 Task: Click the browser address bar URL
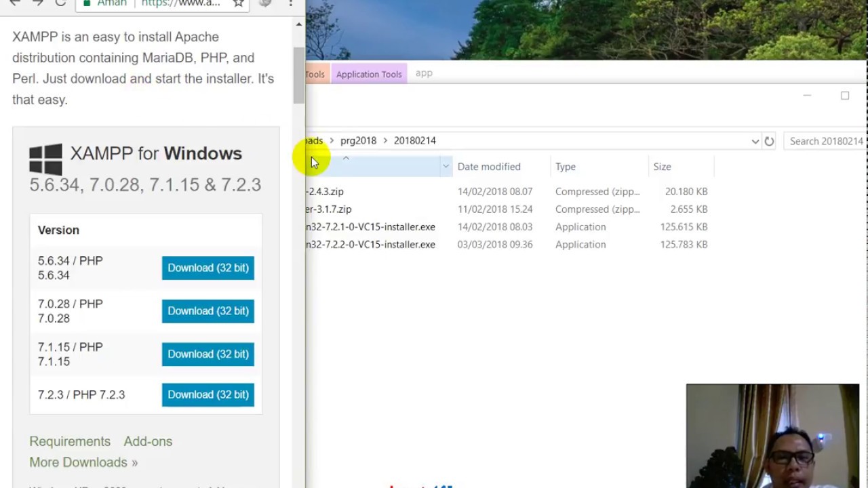point(180,3)
